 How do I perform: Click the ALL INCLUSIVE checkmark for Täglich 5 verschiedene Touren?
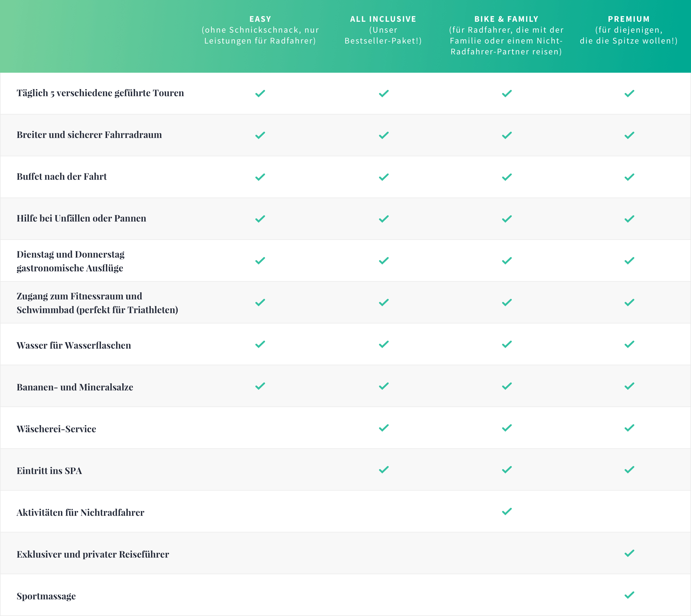coord(383,93)
